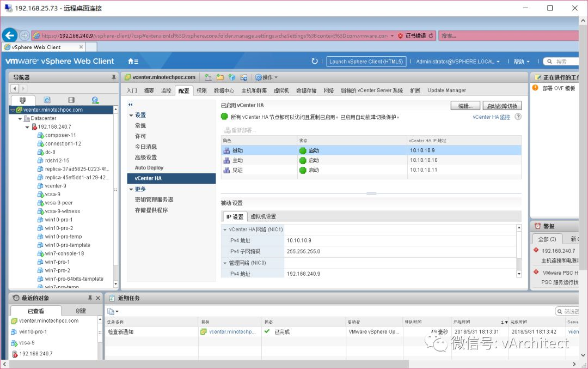Click the 启动故障切换 button

502,106
